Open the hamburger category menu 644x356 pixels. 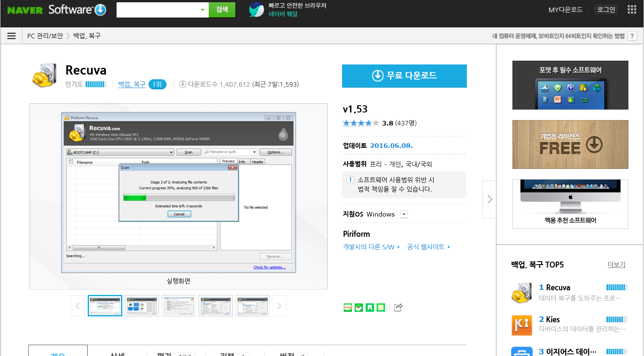click(11, 36)
